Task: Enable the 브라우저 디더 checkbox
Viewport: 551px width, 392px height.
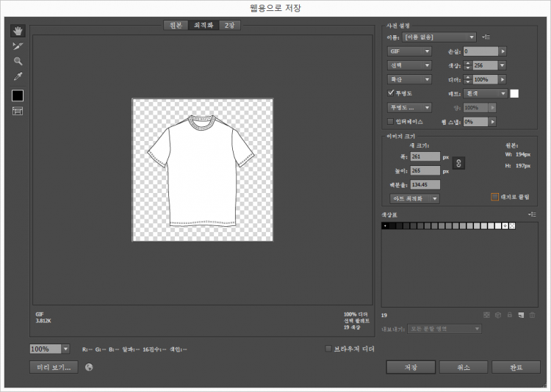Action: 328,349
